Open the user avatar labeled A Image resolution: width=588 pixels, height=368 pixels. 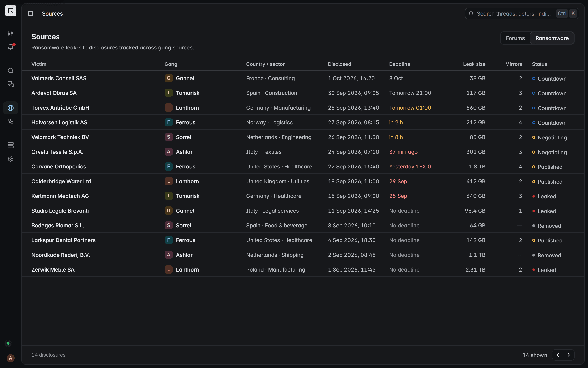(10, 358)
